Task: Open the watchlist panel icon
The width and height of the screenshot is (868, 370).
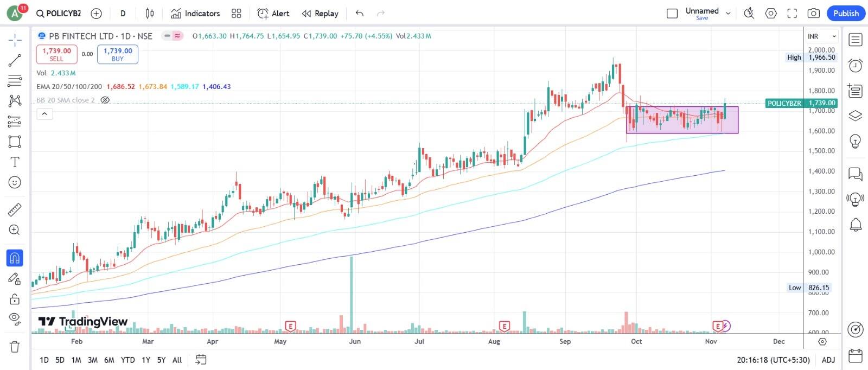Action: (856, 40)
